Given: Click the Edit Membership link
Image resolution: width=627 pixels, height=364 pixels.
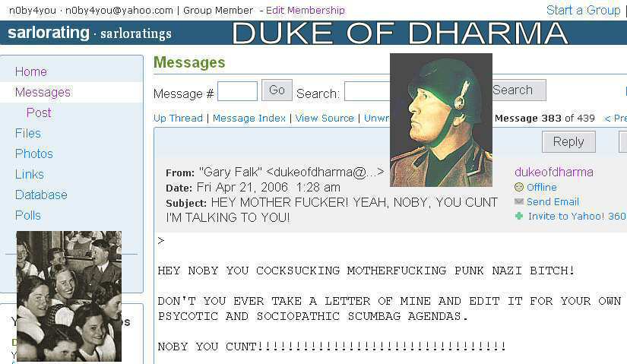Looking at the screenshot, I should tap(306, 11).
